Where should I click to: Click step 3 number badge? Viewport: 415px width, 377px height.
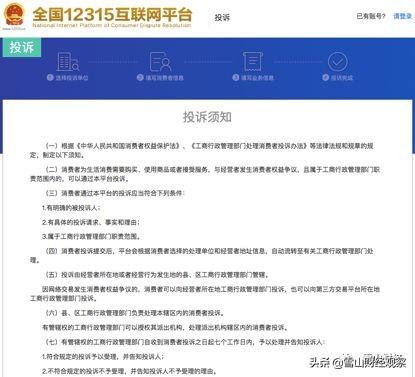[235, 78]
